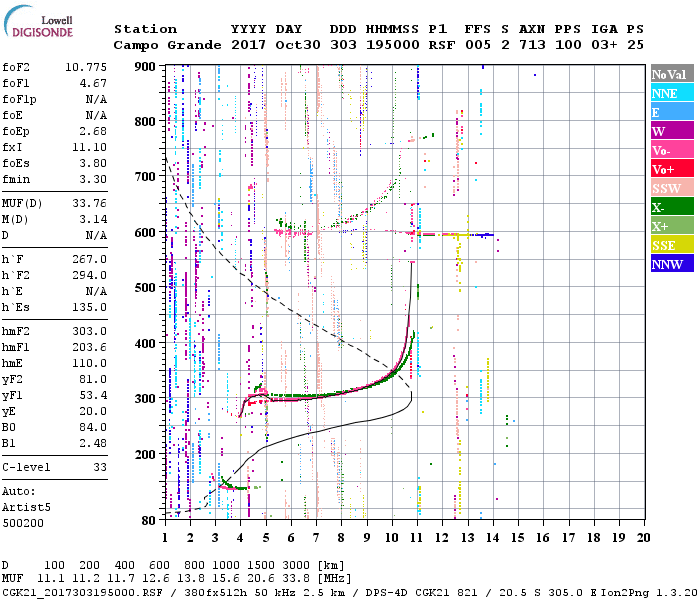
Task: Select the E direction legend entry
Action: 672,112
